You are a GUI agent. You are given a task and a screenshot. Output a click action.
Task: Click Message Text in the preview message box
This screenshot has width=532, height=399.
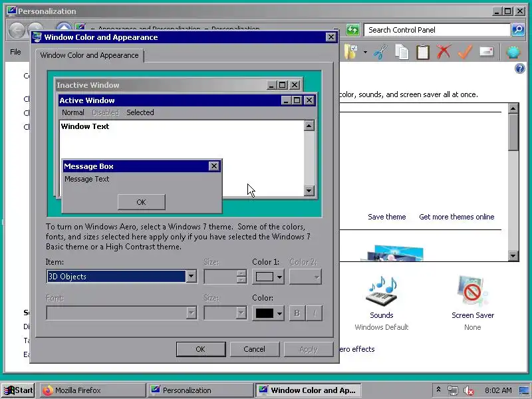[87, 179]
